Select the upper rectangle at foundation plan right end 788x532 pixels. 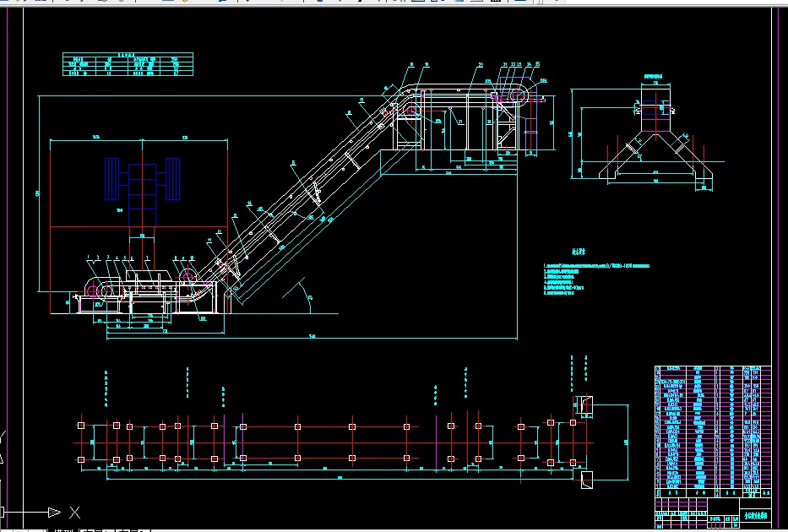586,404
